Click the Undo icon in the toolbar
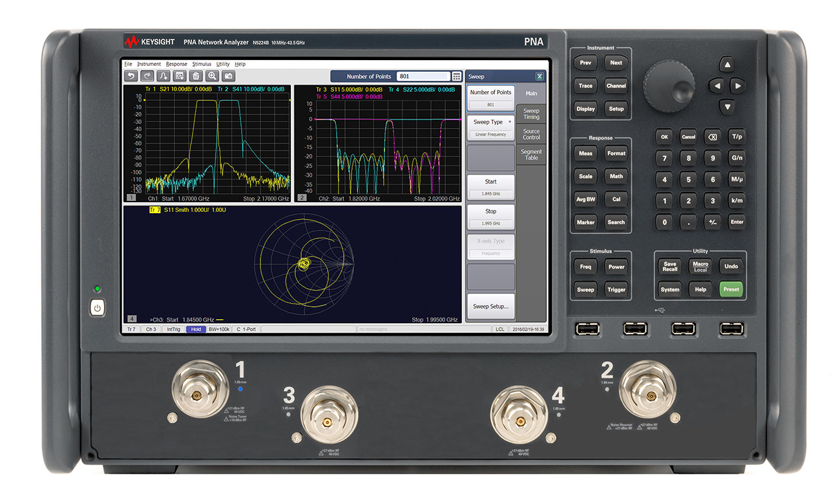Image resolution: width=840 pixels, height=504 pixels. tap(131, 76)
